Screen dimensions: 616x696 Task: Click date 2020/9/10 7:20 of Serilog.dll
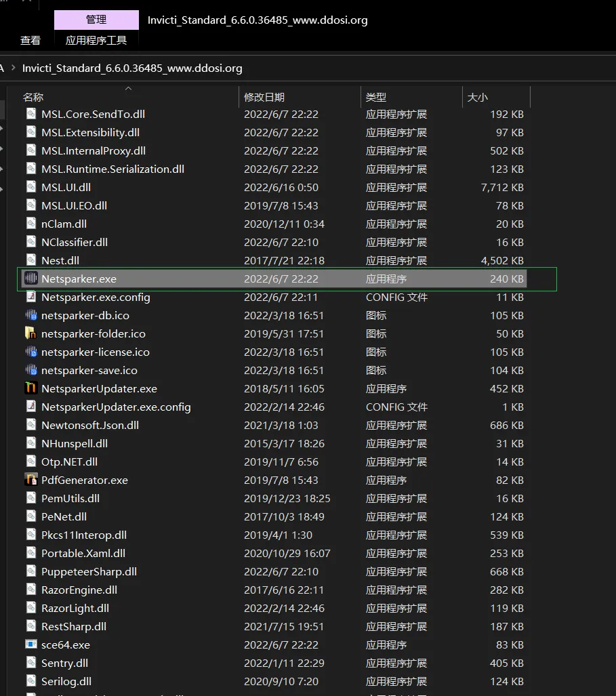[x=281, y=681]
